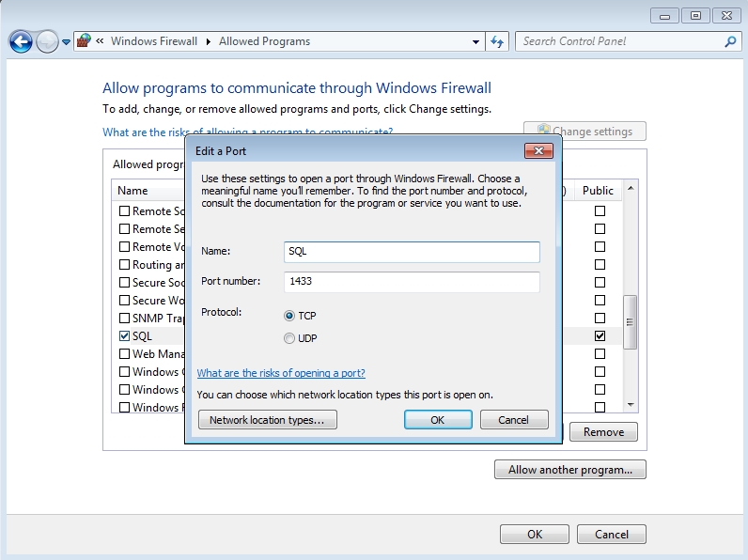Expand the address bar history dropdown
Viewport: 748px width, 560px height.
pyautogui.click(x=475, y=41)
